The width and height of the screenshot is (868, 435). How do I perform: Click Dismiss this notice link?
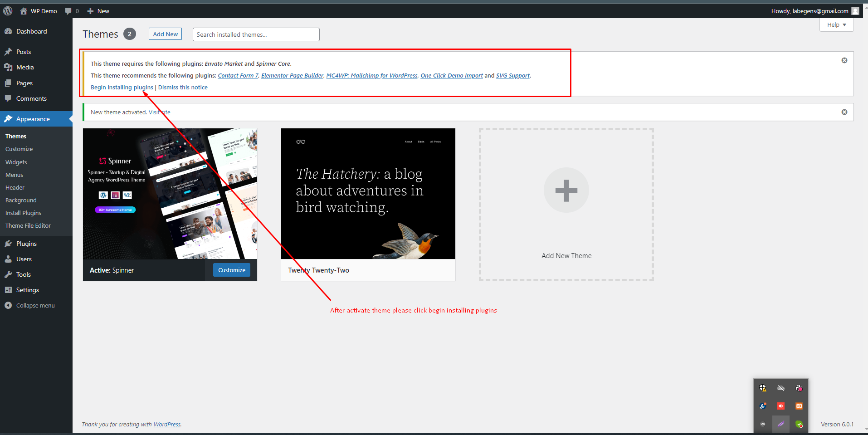coord(183,87)
